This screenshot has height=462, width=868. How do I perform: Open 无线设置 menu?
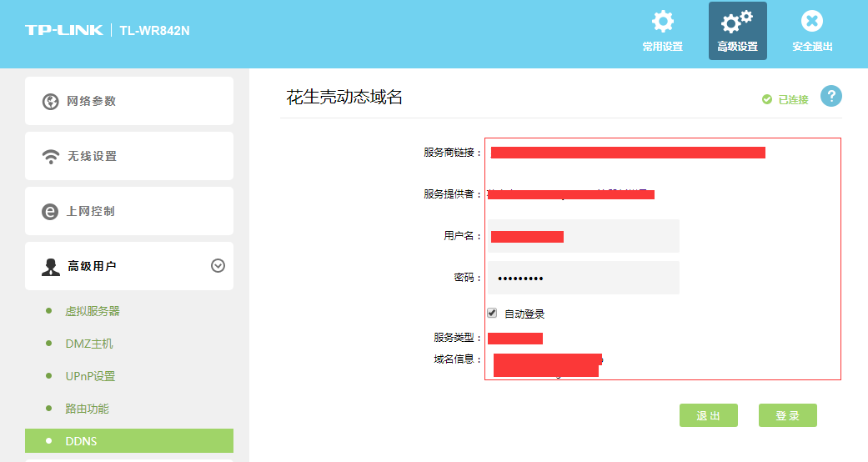(129, 156)
